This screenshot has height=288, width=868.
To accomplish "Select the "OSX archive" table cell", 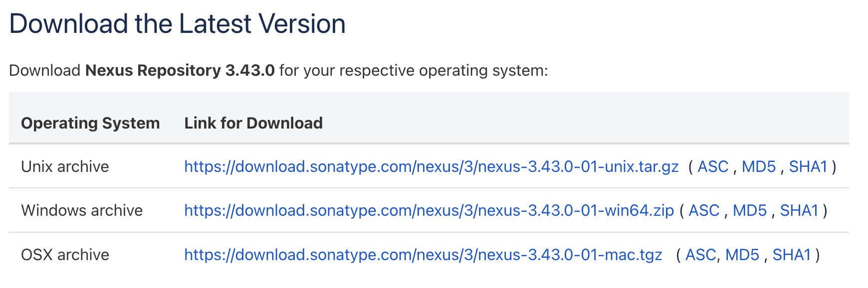I will click(x=65, y=255).
